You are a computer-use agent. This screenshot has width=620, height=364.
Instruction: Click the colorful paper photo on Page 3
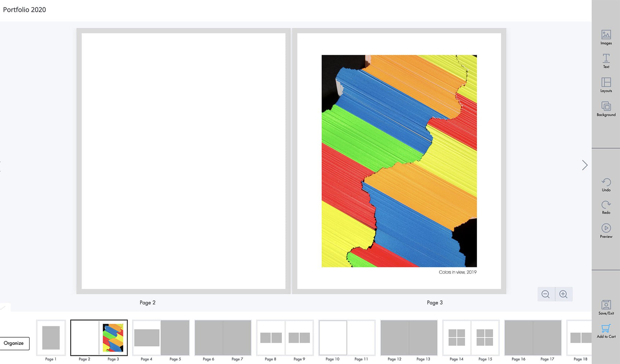pyautogui.click(x=399, y=161)
